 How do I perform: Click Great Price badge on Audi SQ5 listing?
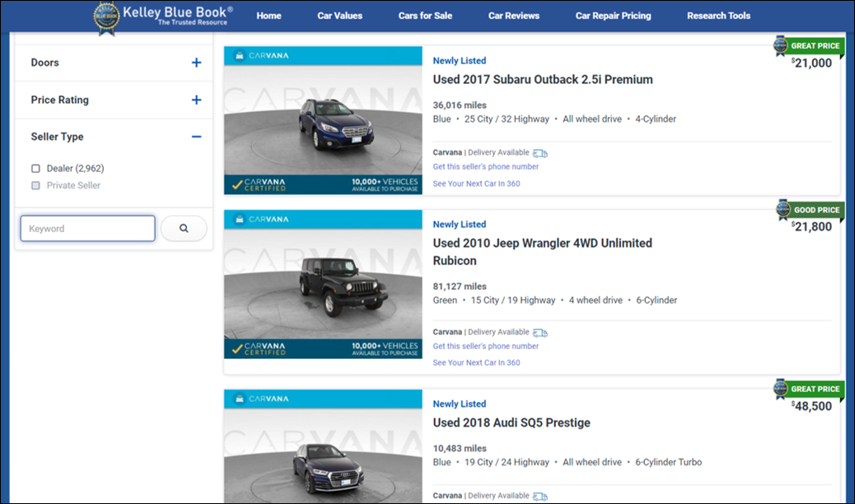tap(809, 389)
